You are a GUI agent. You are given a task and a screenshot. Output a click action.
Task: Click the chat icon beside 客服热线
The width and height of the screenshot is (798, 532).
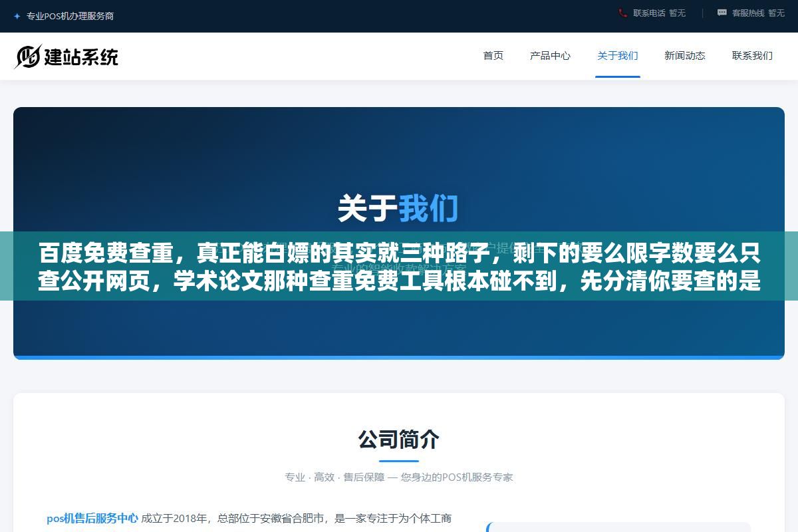[722, 13]
